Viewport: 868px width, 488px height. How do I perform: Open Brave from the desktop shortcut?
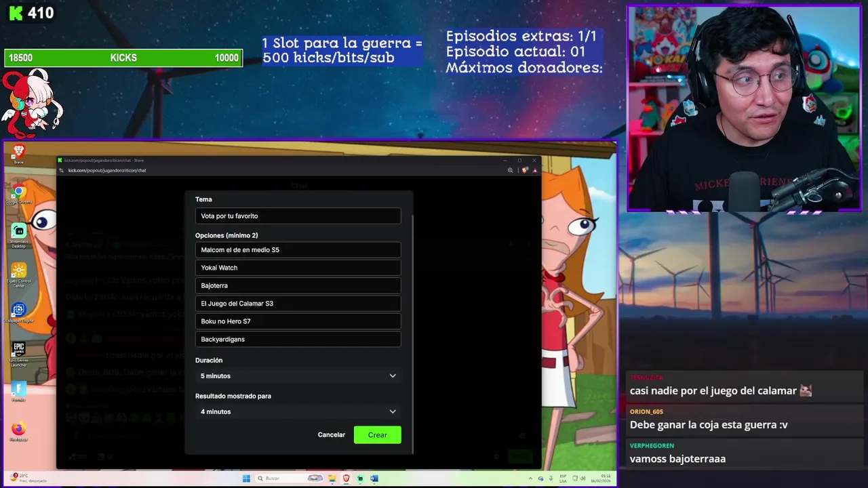18,153
